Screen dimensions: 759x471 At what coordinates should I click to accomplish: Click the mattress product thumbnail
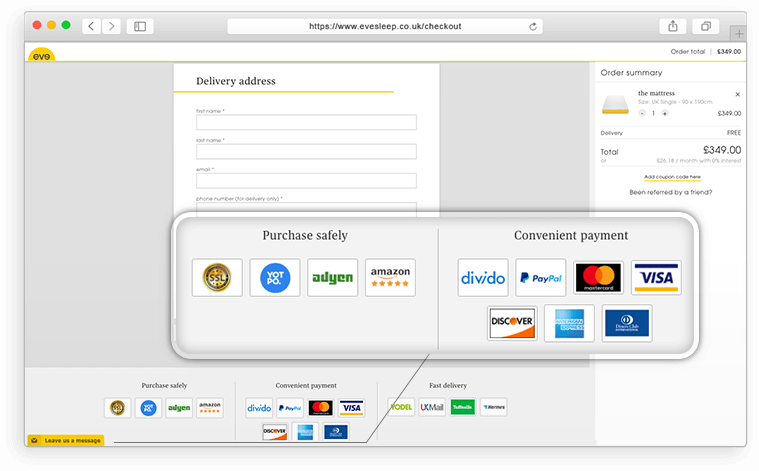615,104
